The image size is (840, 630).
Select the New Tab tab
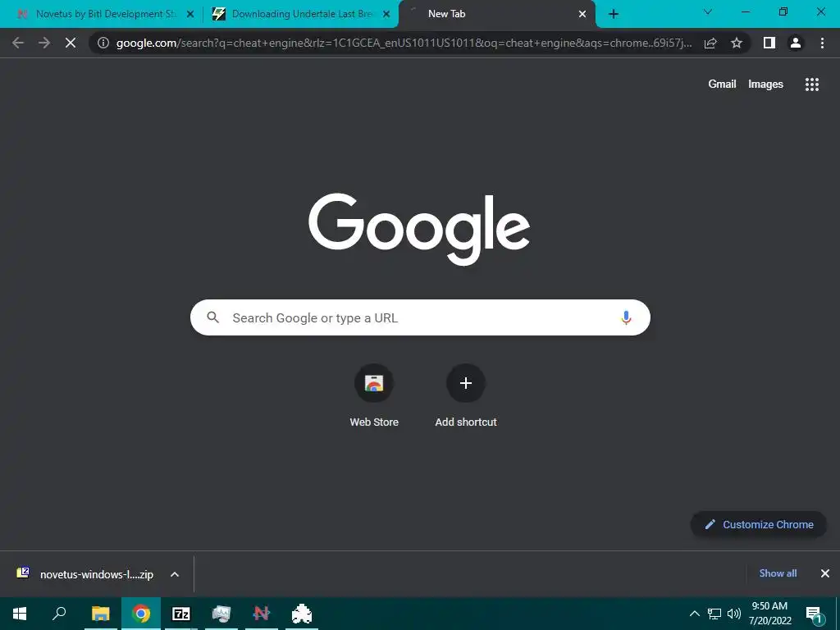[496, 14]
